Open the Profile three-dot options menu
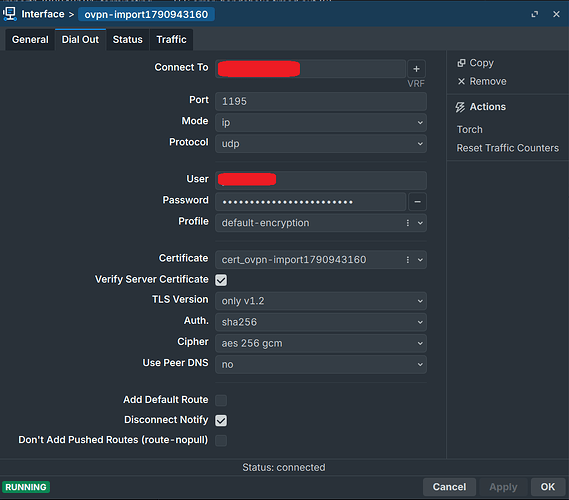The width and height of the screenshot is (569, 500). pos(408,223)
